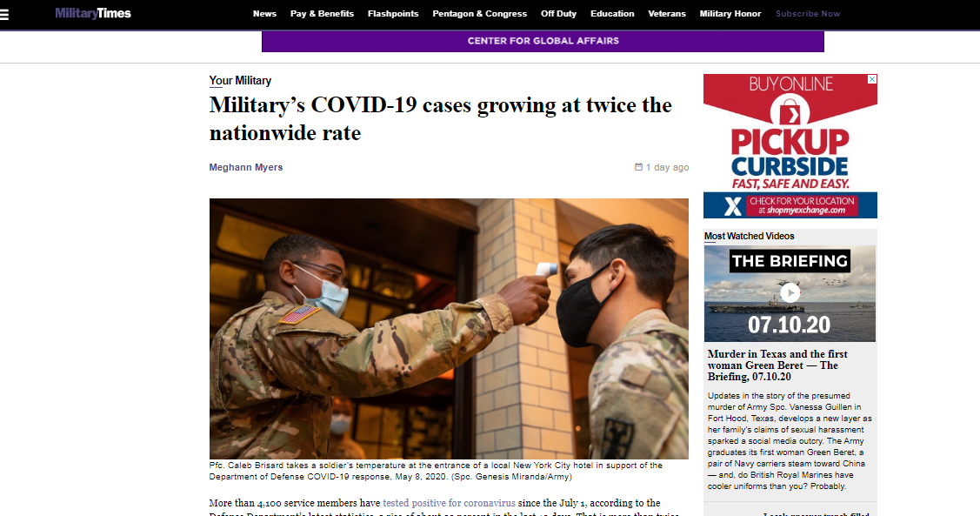The width and height of the screenshot is (980, 516).
Task: Open the Education section
Action: [x=612, y=14]
